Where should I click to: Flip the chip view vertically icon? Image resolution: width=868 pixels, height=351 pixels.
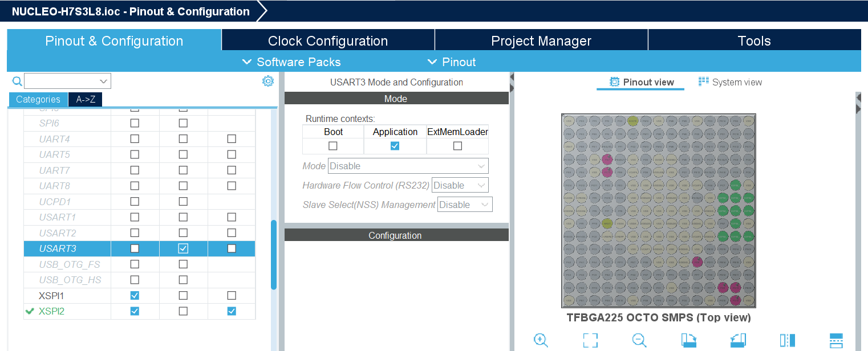(x=836, y=340)
